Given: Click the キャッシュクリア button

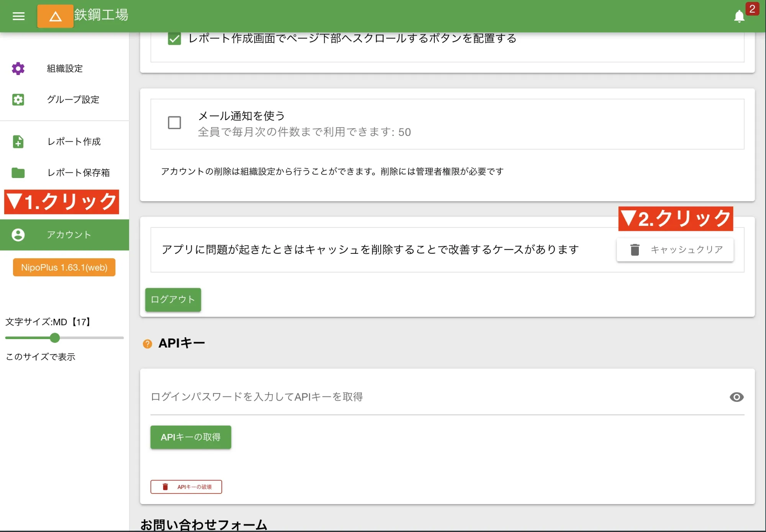Looking at the screenshot, I should 675,249.
